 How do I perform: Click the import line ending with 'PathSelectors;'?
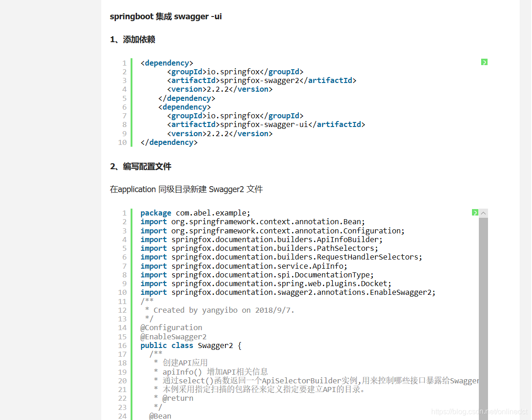pyautogui.click(x=259, y=248)
